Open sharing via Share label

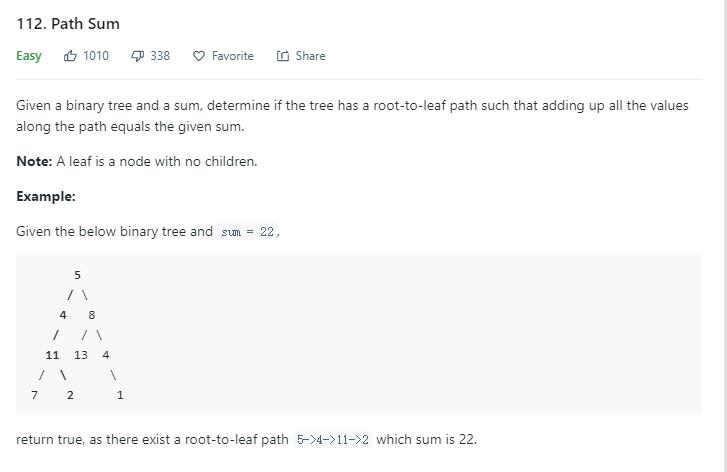(x=310, y=56)
